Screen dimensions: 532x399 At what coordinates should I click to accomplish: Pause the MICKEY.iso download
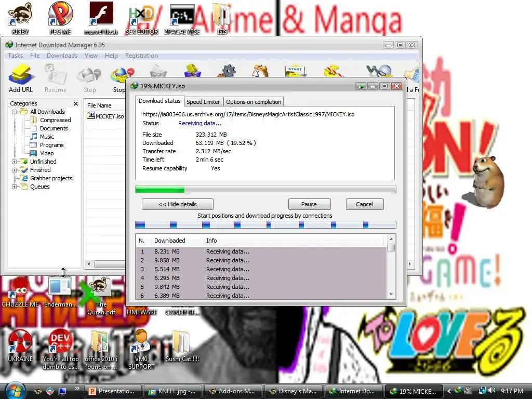[x=309, y=204]
